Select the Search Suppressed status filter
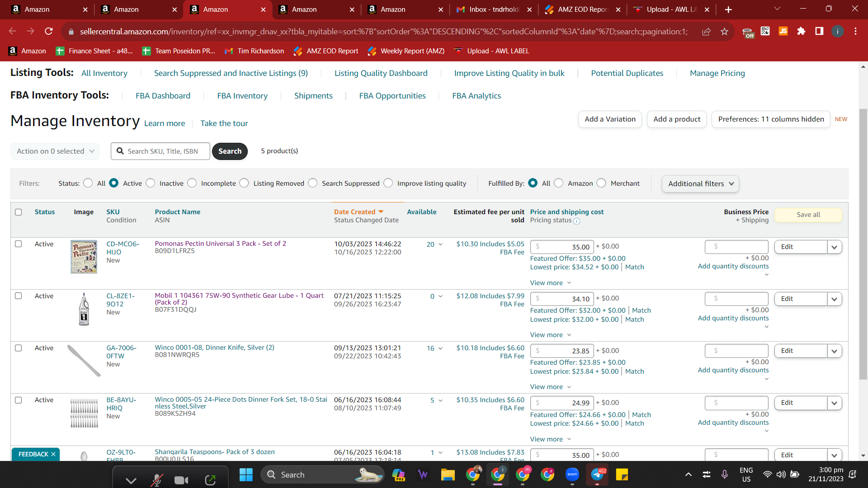Image resolution: width=868 pixels, height=488 pixels. coord(313,183)
